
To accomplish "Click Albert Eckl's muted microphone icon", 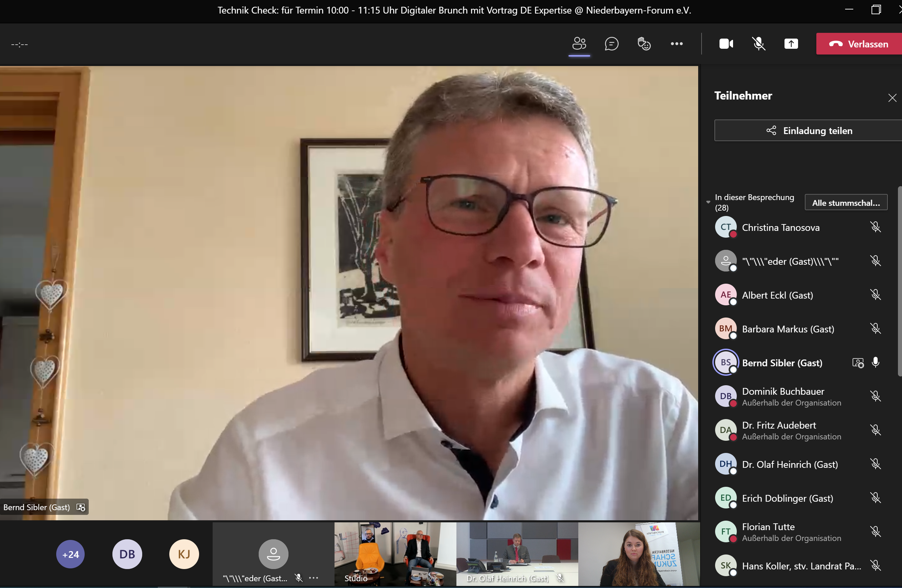I will click(x=876, y=295).
